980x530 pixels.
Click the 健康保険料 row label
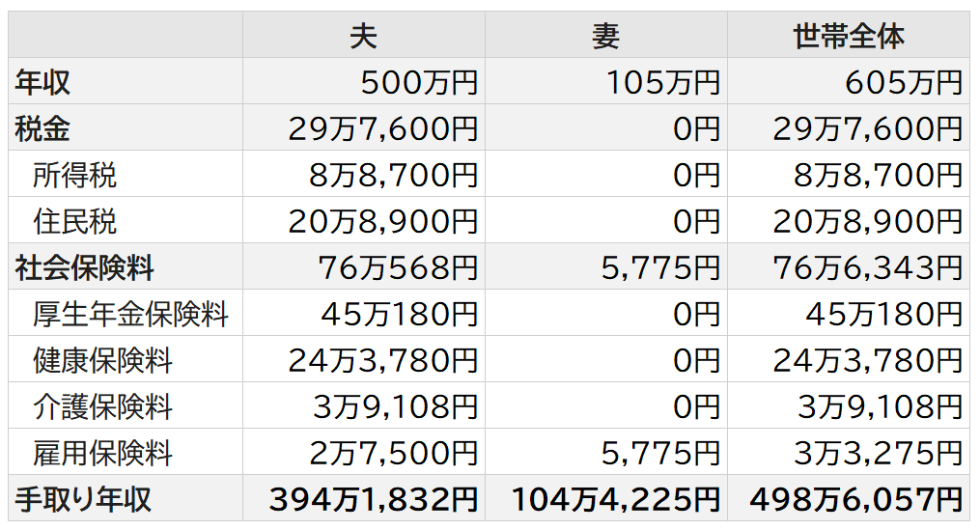pyautogui.click(x=102, y=360)
